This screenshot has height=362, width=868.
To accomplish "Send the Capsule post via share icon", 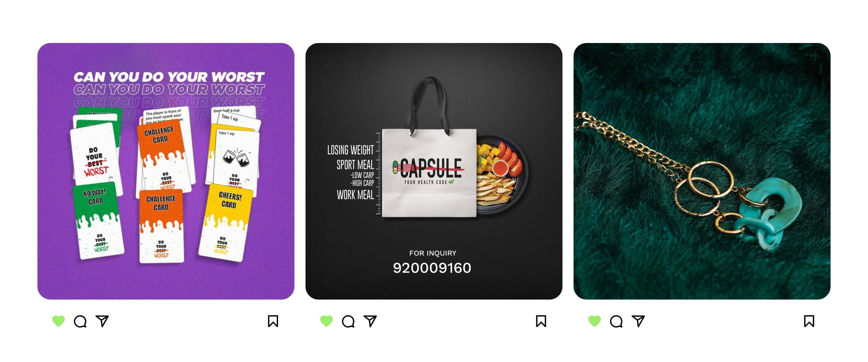I will [x=370, y=321].
